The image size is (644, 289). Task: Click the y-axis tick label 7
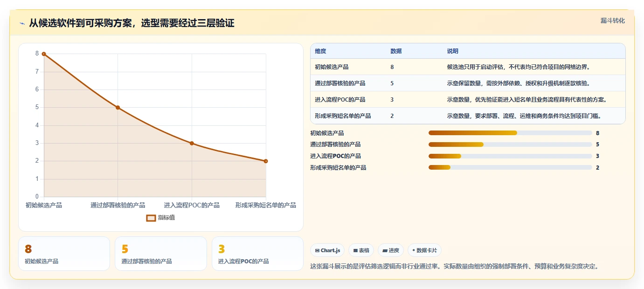[x=37, y=72]
